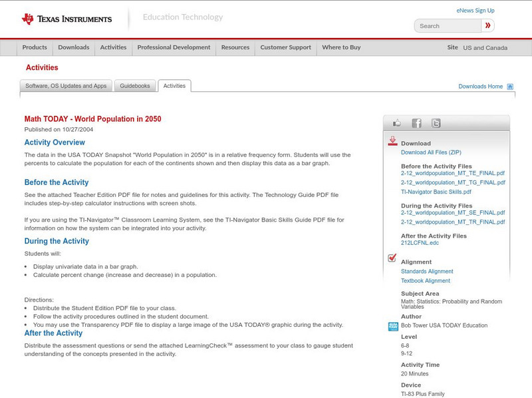Click the Published on 10/27/2004 text
This screenshot has height=398, width=532.
pyautogui.click(x=59, y=129)
